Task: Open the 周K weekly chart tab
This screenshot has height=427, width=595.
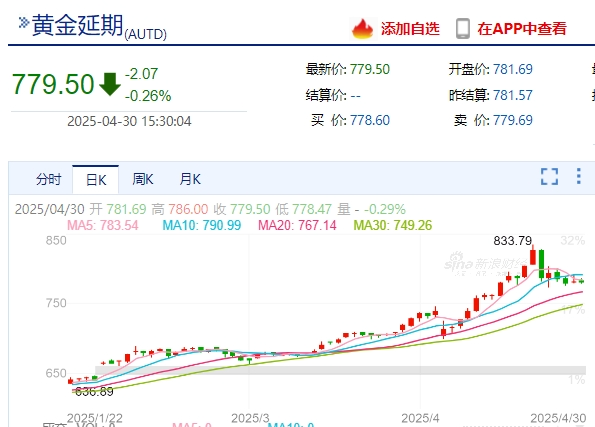Action: pyautogui.click(x=143, y=179)
